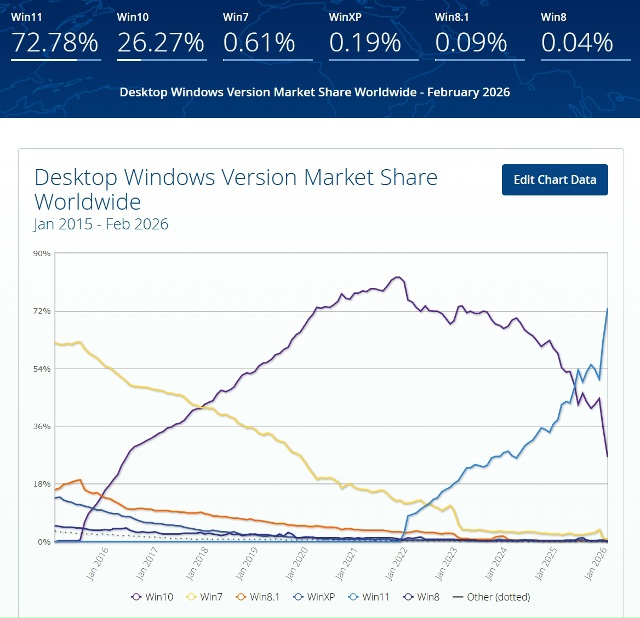Click the Win8.1 0.09% stat
This screenshot has width=640, height=618.
pyautogui.click(x=471, y=35)
